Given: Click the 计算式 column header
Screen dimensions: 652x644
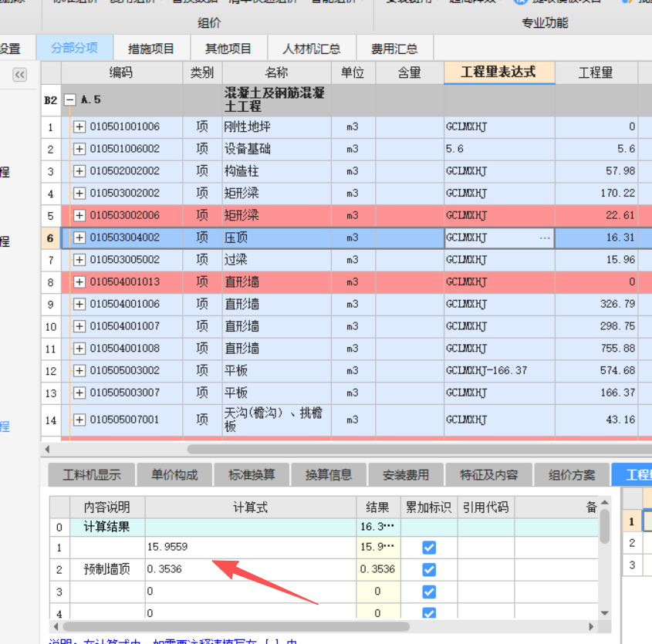Looking at the screenshot, I should point(250,507).
